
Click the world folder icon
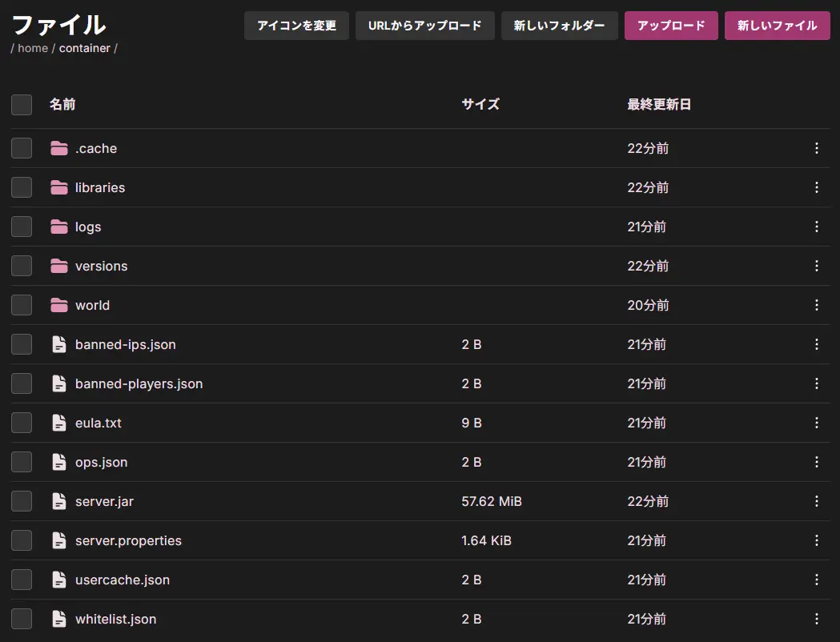59,305
